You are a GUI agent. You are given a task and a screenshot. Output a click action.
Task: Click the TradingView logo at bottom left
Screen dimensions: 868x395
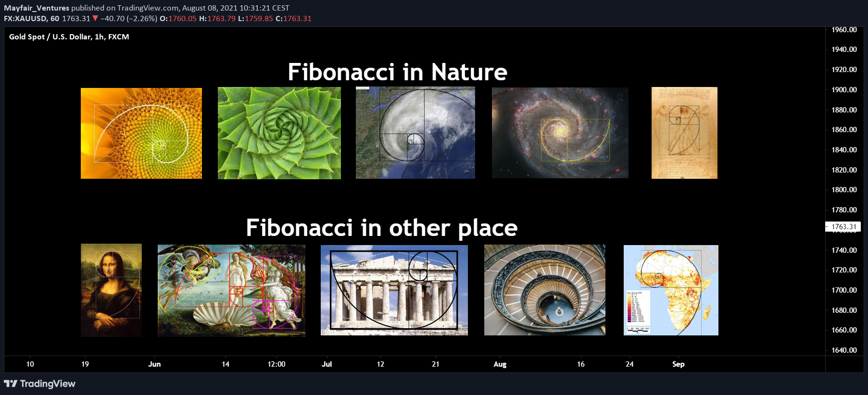point(39,383)
